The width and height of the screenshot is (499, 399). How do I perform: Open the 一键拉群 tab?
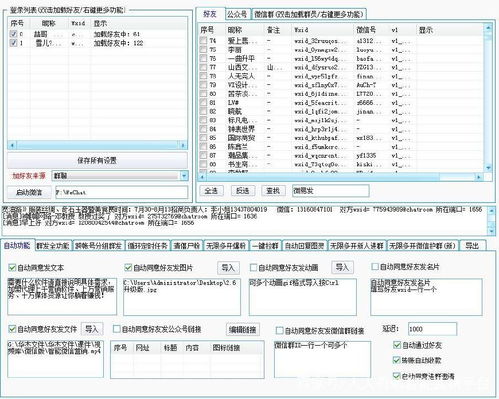pos(265,246)
